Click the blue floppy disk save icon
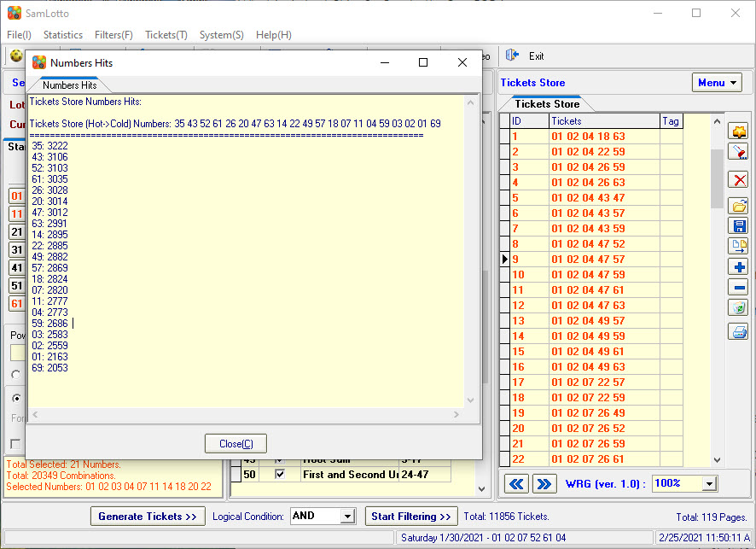This screenshot has width=756, height=549. pos(738,226)
